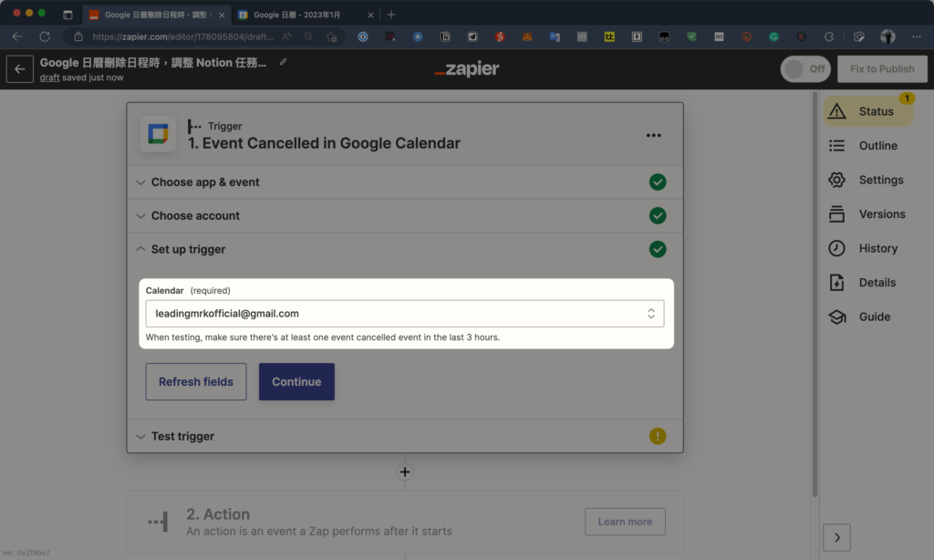
Task: Click the editor vertical scrollbar
Action: [815, 295]
